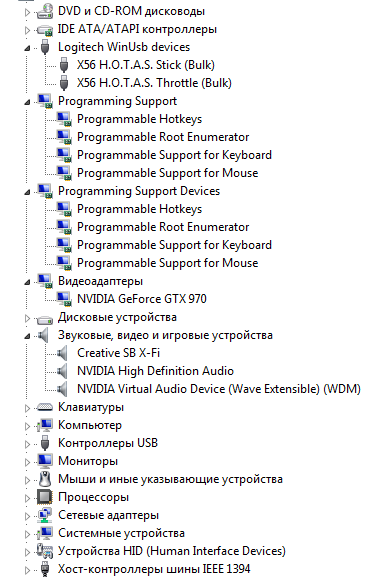Select NVIDIA Virtual Audio Device (Wave Extensible) entry
Viewport: 382px width, 578px height.
pyautogui.click(x=219, y=389)
